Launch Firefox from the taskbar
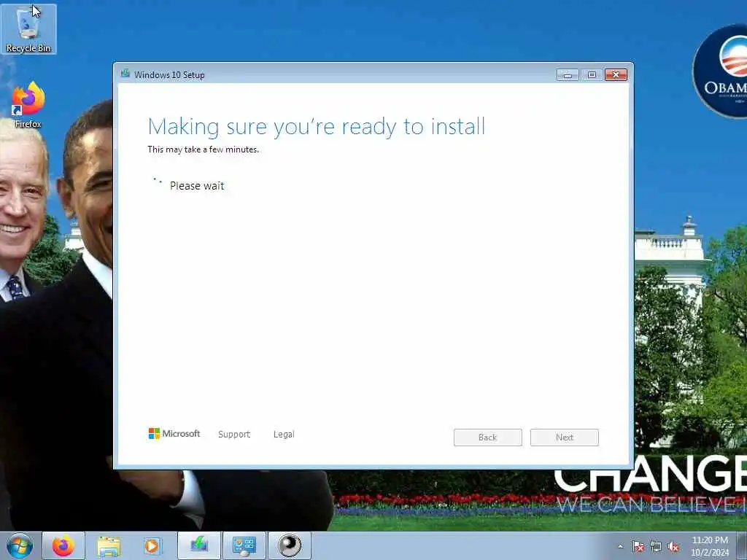Image resolution: width=747 pixels, height=560 pixels. 63,545
